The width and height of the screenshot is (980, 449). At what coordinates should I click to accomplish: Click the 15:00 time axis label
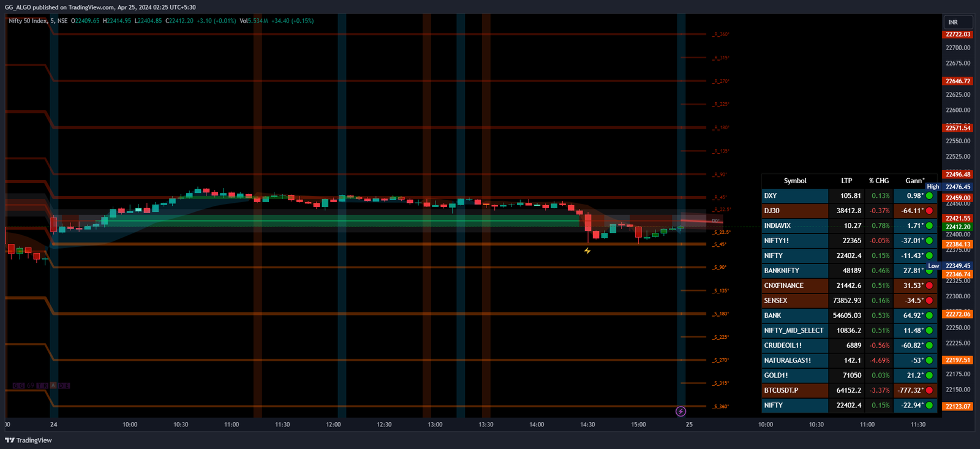[638, 424]
